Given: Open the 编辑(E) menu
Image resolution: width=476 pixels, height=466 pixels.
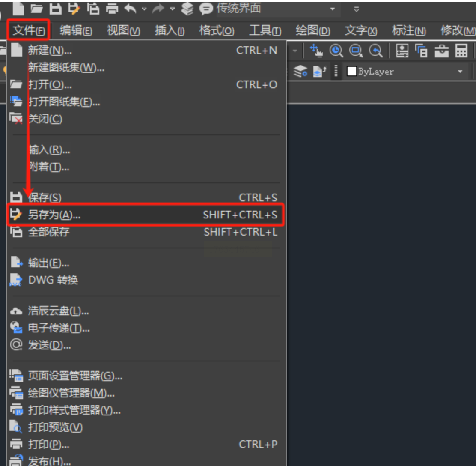Looking at the screenshot, I should click(x=76, y=30).
